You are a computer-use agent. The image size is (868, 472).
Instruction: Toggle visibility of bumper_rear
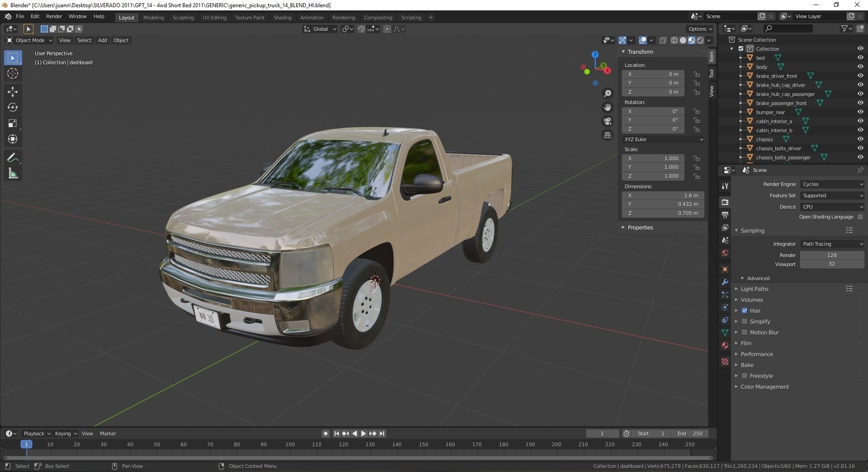[860, 112]
